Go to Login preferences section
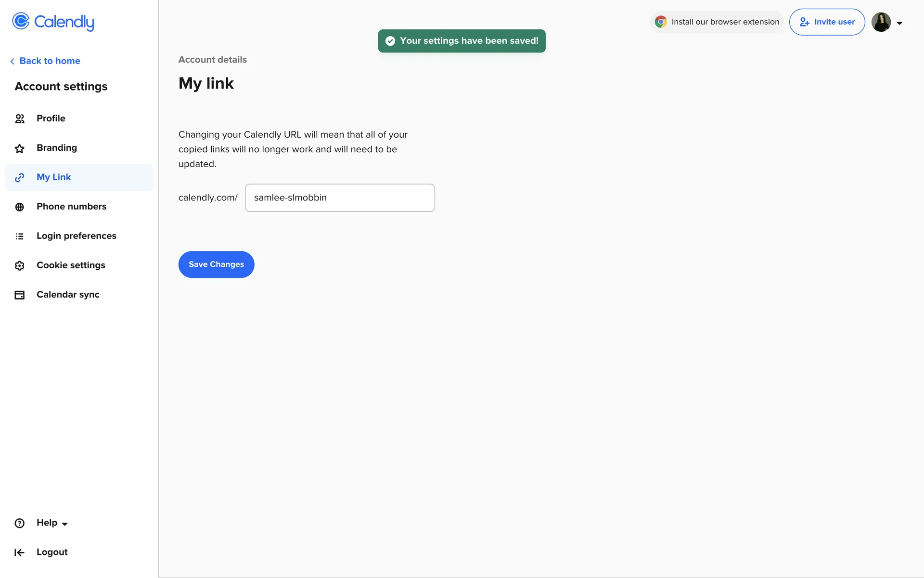The image size is (924, 578). pyautogui.click(x=76, y=236)
